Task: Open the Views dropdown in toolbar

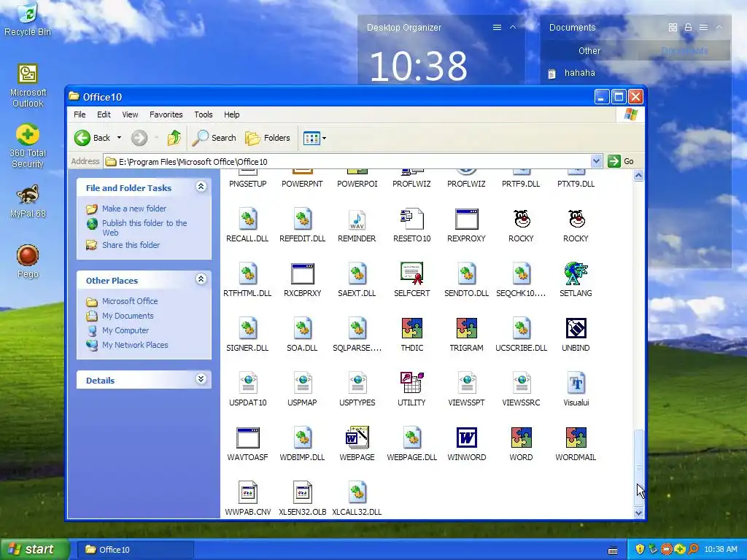Action: pyautogui.click(x=325, y=139)
